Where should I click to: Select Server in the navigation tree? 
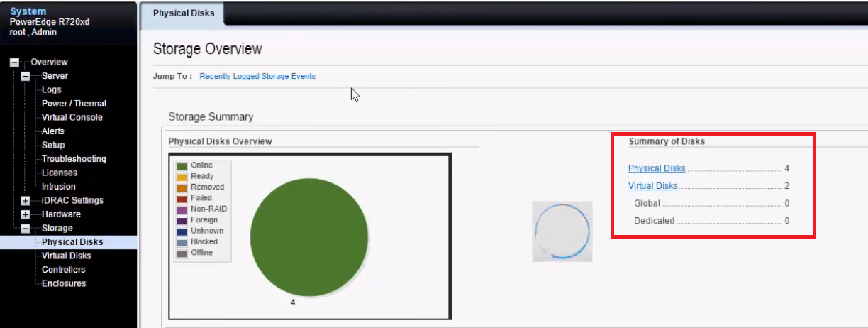55,76
